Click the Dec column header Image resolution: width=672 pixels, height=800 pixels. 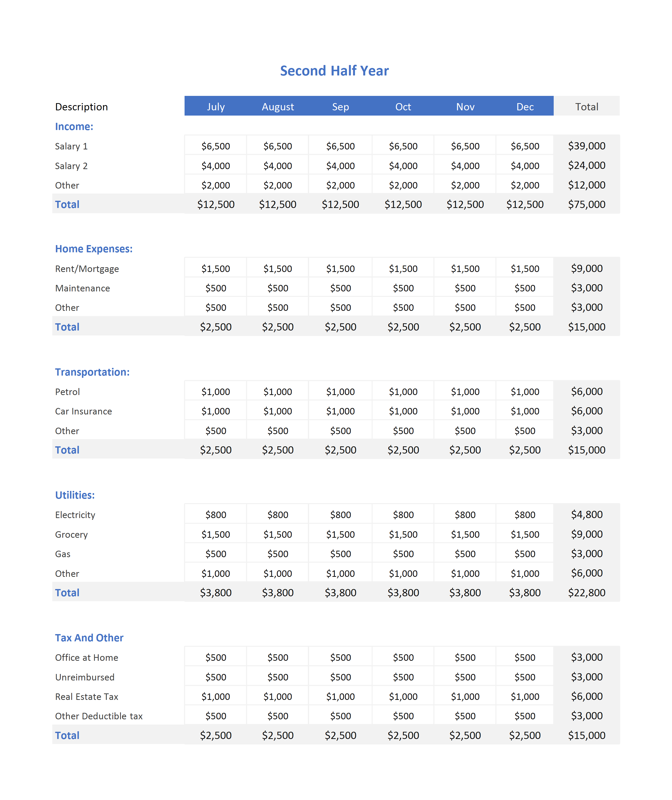click(x=525, y=106)
